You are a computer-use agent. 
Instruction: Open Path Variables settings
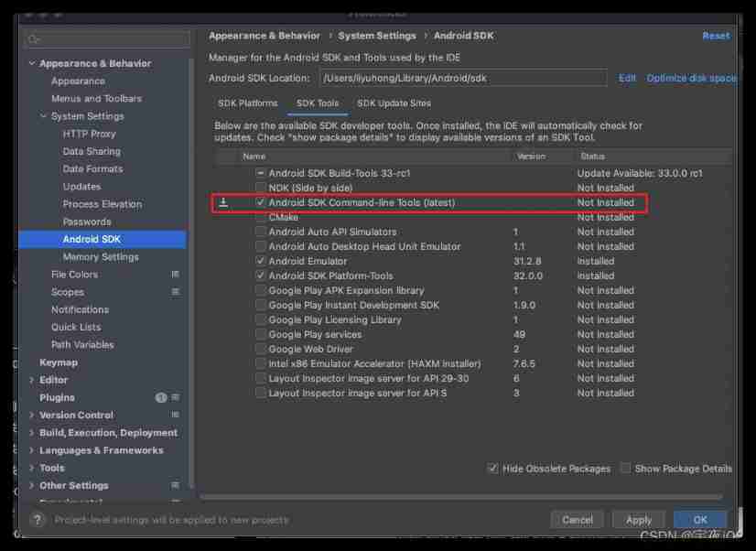[82, 345]
